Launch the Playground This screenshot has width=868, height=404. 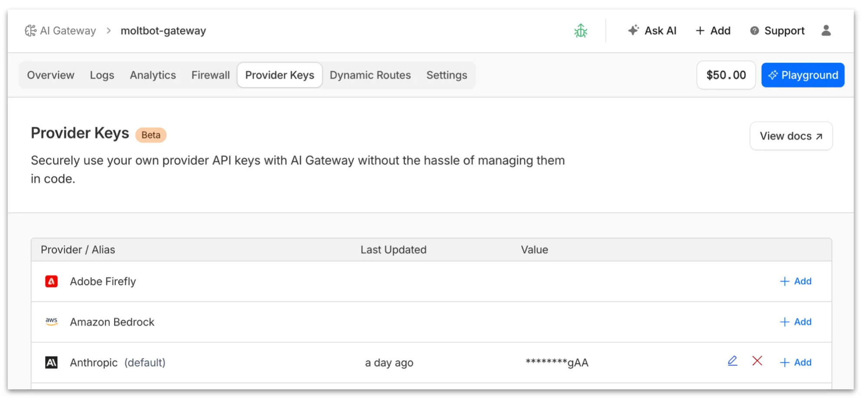802,75
